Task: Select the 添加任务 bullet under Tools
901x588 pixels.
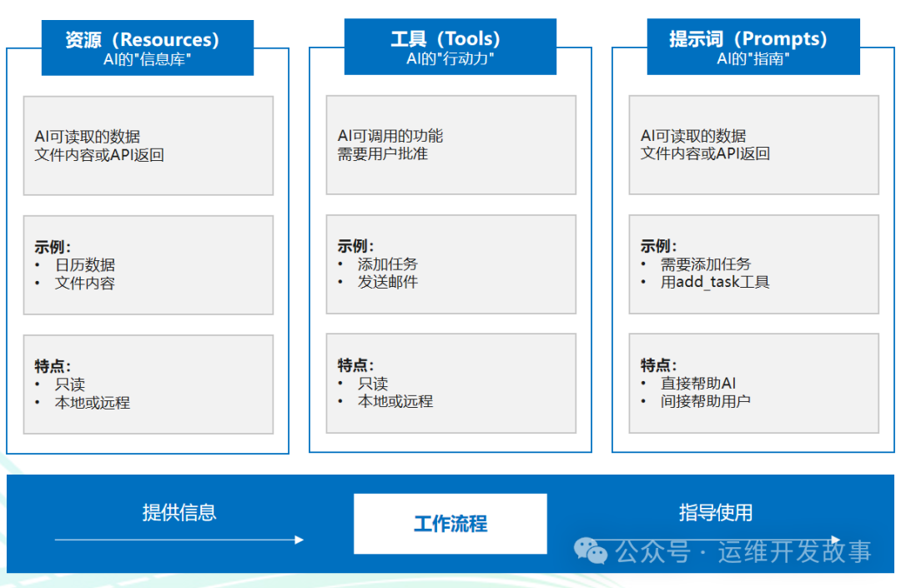Action: [388, 264]
